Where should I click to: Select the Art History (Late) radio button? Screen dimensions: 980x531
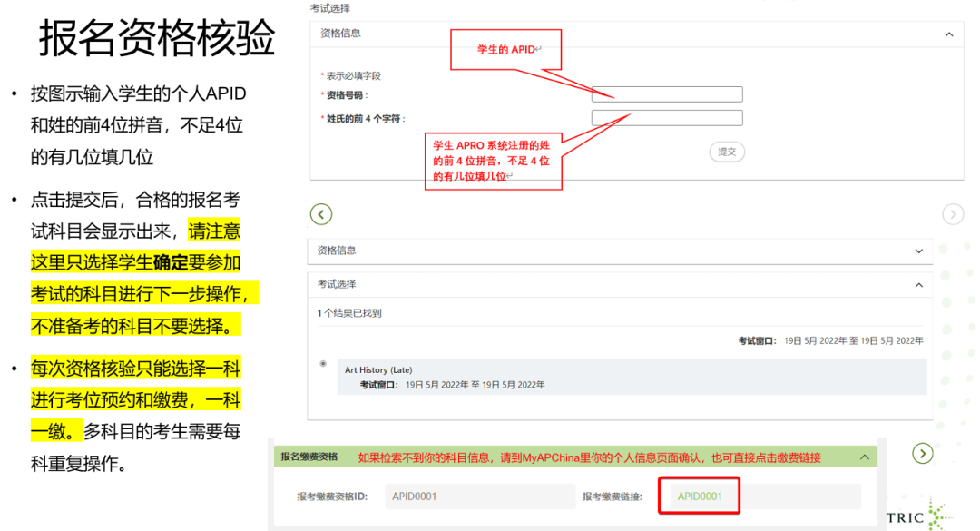[323, 365]
